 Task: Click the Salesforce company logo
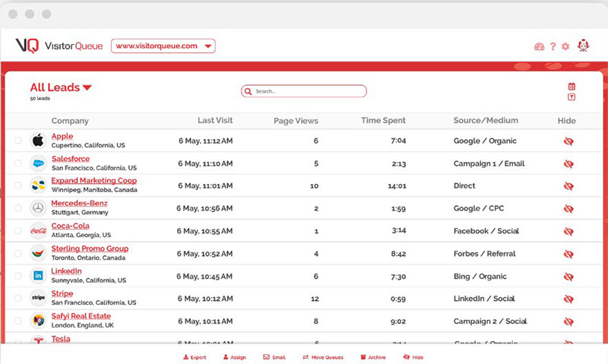click(38, 163)
